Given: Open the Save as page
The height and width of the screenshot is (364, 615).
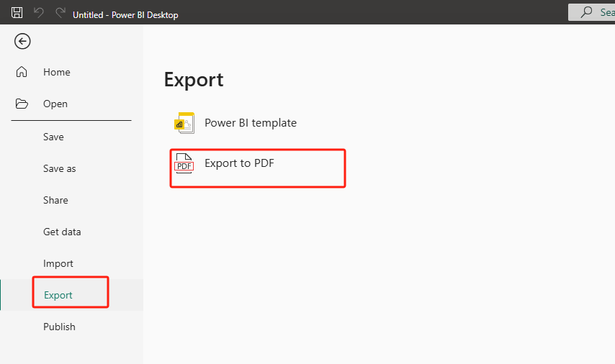Looking at the screenshot, I should pos(59,168).
